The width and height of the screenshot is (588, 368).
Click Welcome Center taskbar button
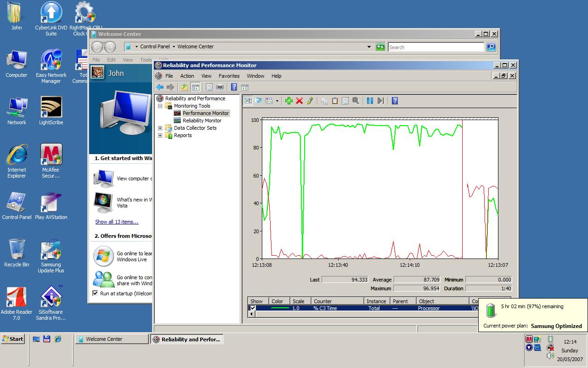point(112,339)
